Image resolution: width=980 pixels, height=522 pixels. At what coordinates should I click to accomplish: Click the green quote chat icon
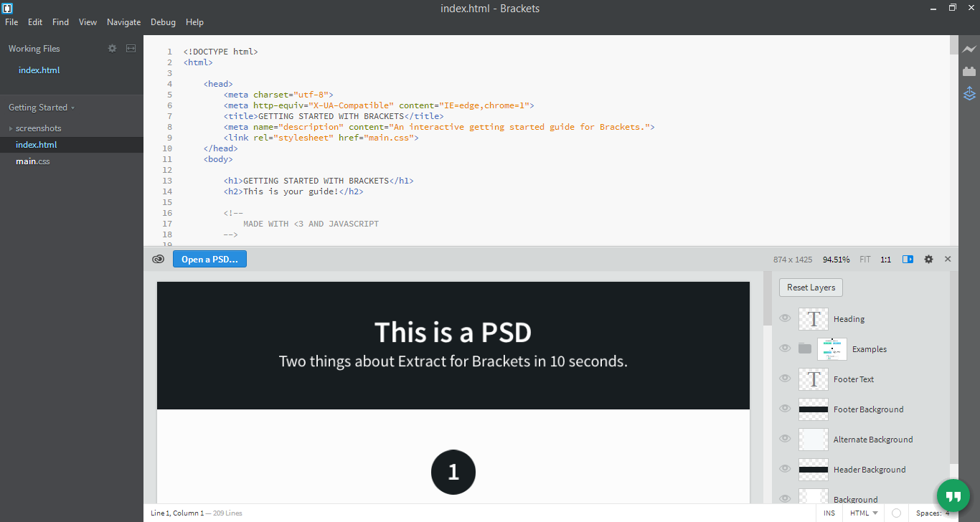(x=953, y=496)
